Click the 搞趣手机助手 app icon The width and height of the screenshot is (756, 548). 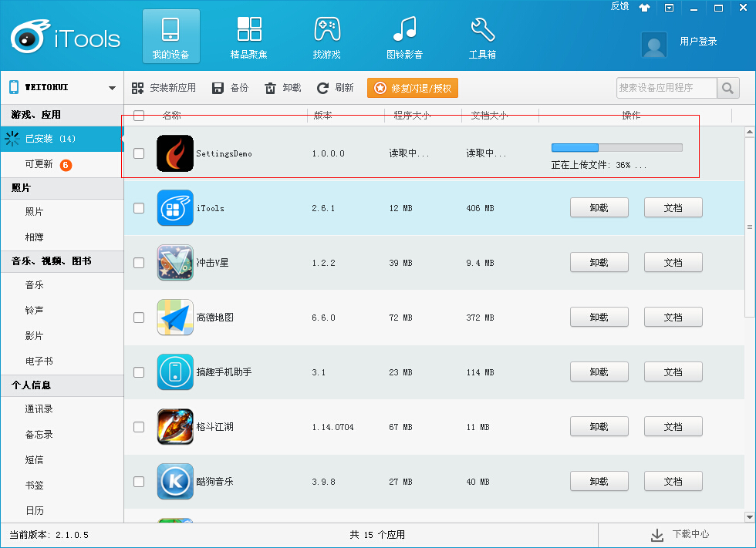click(x=175, y=371)
